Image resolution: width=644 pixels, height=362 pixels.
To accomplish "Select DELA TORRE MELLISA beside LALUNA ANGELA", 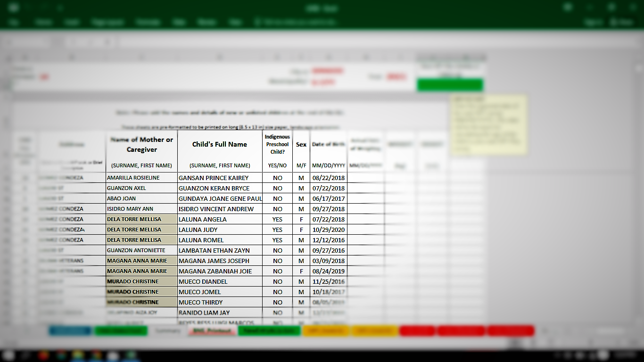I will (x=142, y=219).
